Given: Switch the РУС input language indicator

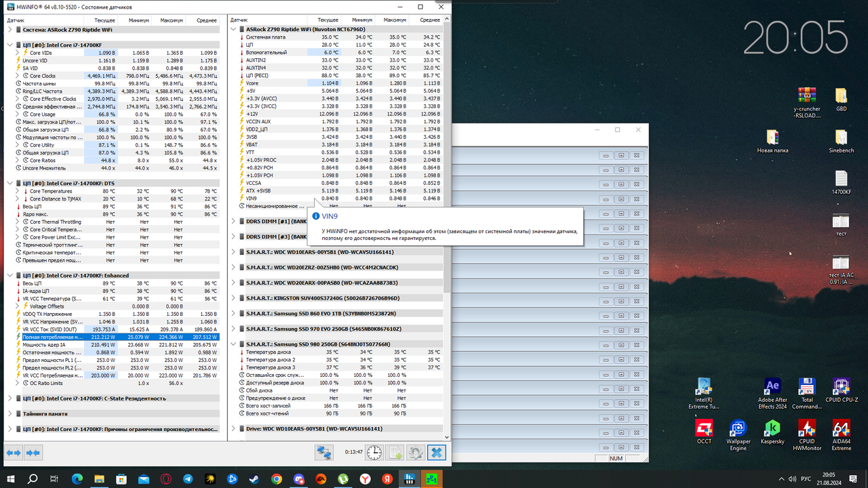Looking at the screenshot, I should (806, 479).
